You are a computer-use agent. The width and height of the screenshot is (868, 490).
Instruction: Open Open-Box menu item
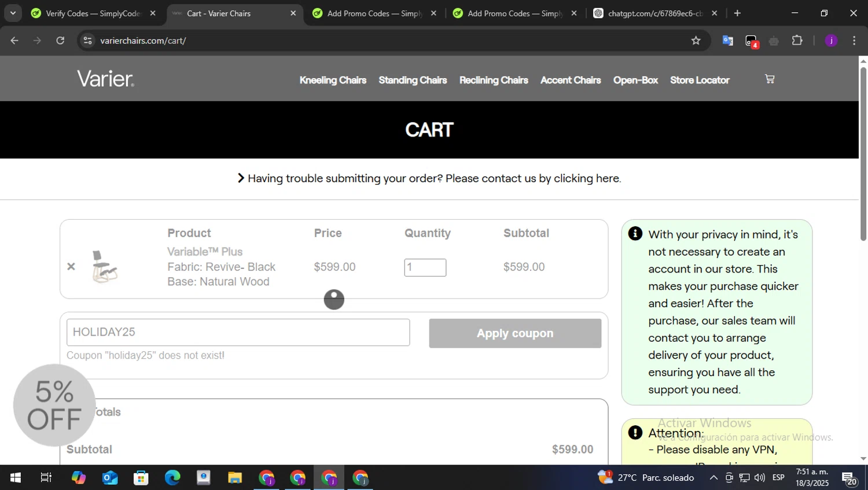pos(635,80)
